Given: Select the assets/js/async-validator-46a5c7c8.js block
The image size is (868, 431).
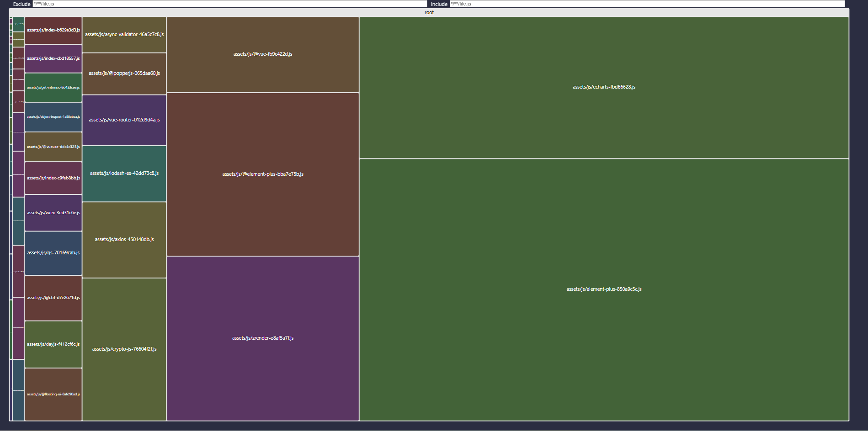Looking at the screenshot, I should 124,34.
